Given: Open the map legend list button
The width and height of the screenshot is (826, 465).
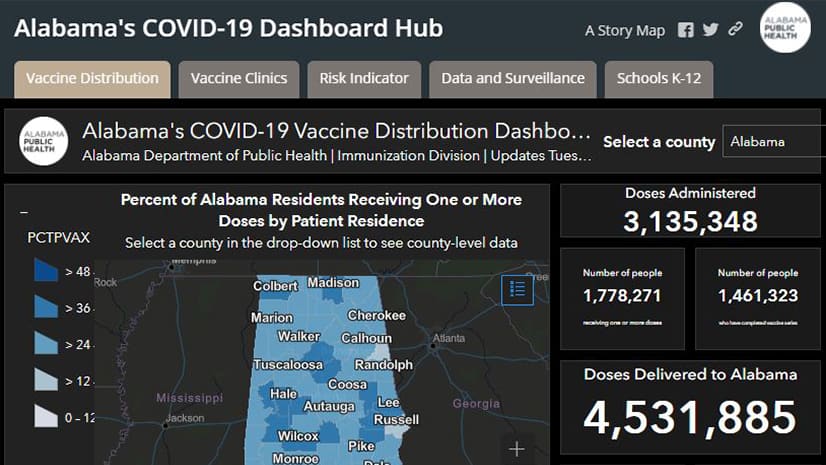Looking at the screenshot, I should [x=517, y=290].
